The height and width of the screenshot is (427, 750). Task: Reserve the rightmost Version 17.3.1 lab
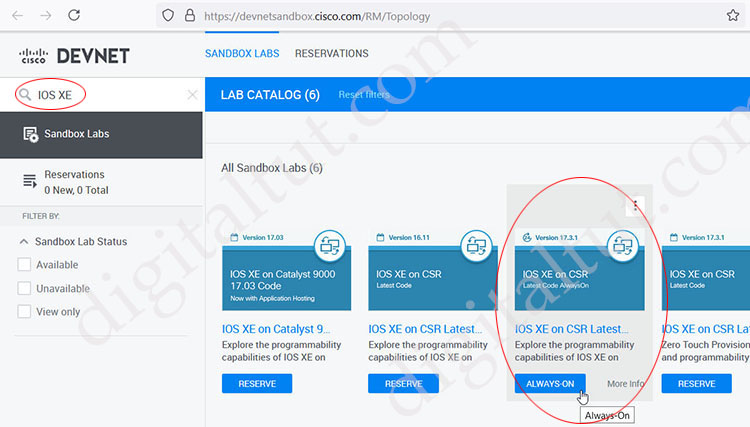pyautogui.click(x=696, y=383)
